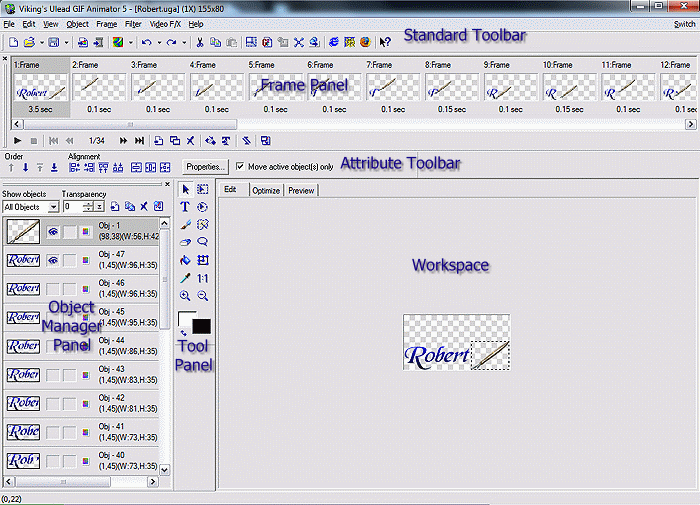Click the black background color swatch
The image size is (700, 505).
pyautogui.click(x=201, y=327)
